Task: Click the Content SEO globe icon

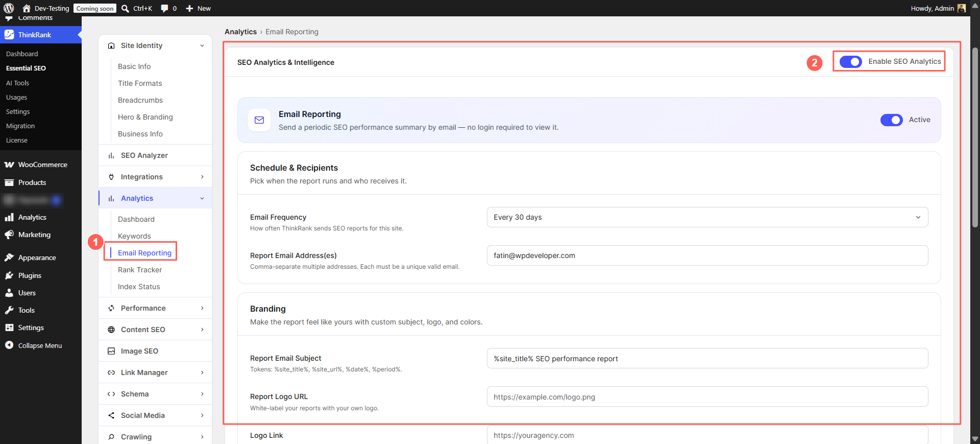Action: tap(111, 330)
